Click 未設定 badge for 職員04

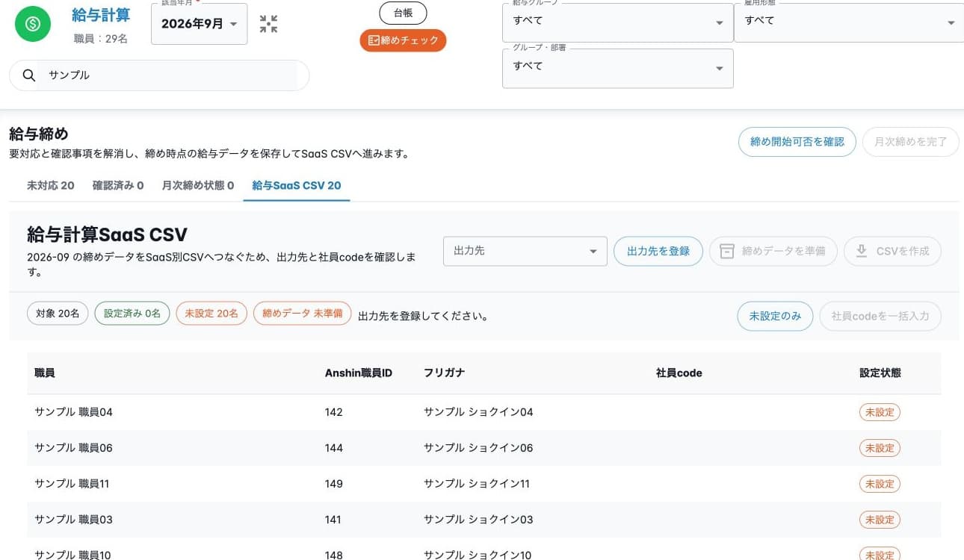tap(880, 412)
